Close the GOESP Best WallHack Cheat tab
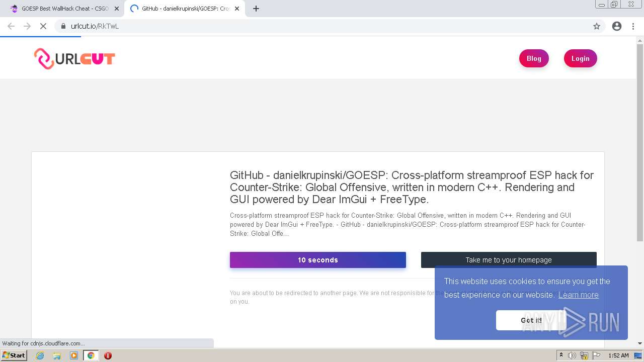This screenshot has width=644, height=362. point(117,9)
